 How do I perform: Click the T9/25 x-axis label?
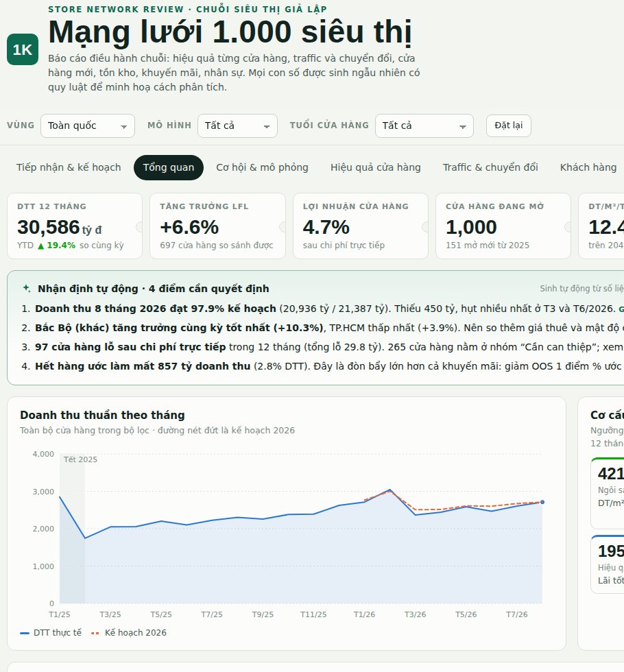point(263,614)
